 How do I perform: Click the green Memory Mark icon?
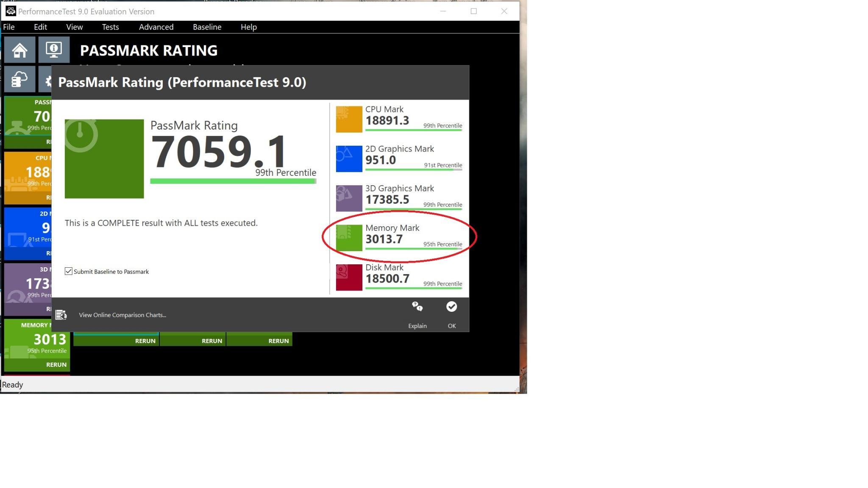click(349, 238)
